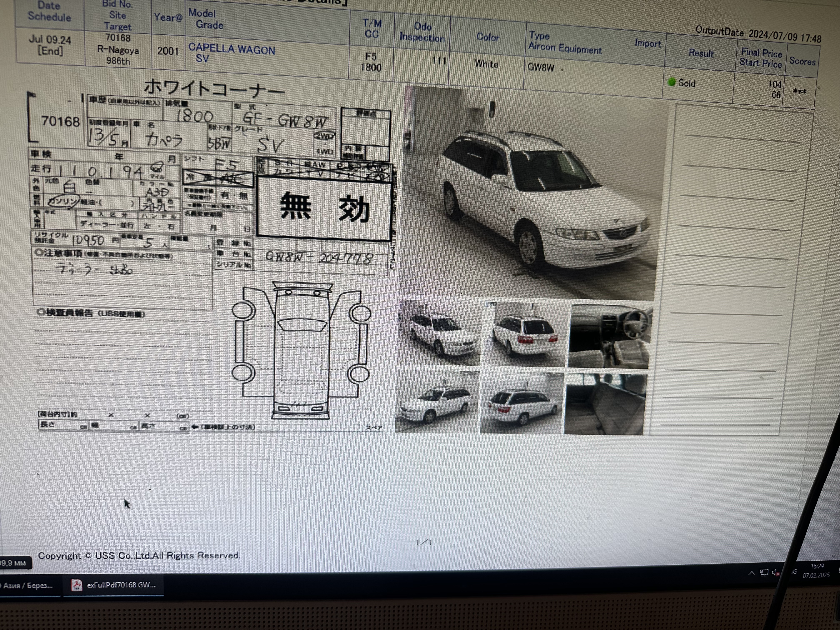Viewport: 840px width, 630px height.
Task: Open the network status tray icon
Action: (764, 573)
